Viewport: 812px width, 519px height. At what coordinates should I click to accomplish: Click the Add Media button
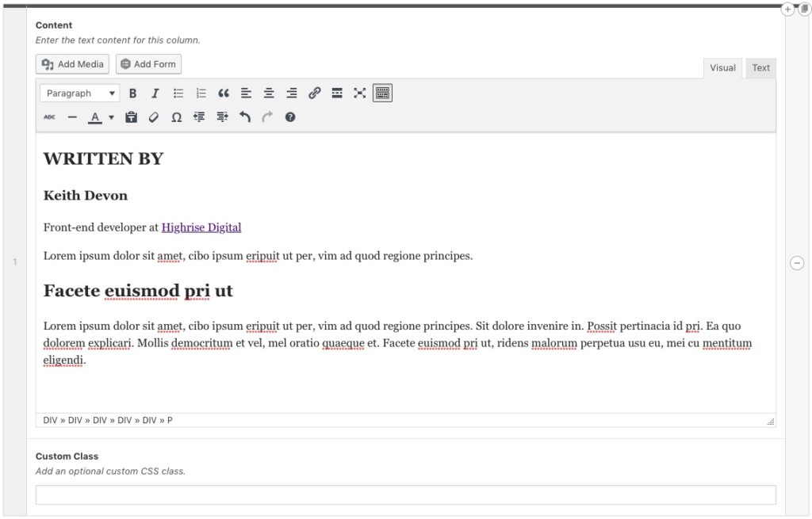[71, 64]
